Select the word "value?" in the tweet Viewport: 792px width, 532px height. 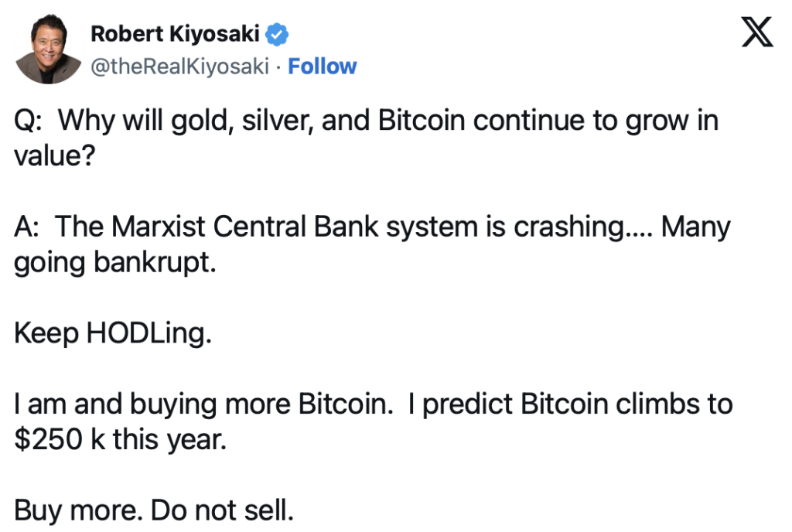[55, 155]
